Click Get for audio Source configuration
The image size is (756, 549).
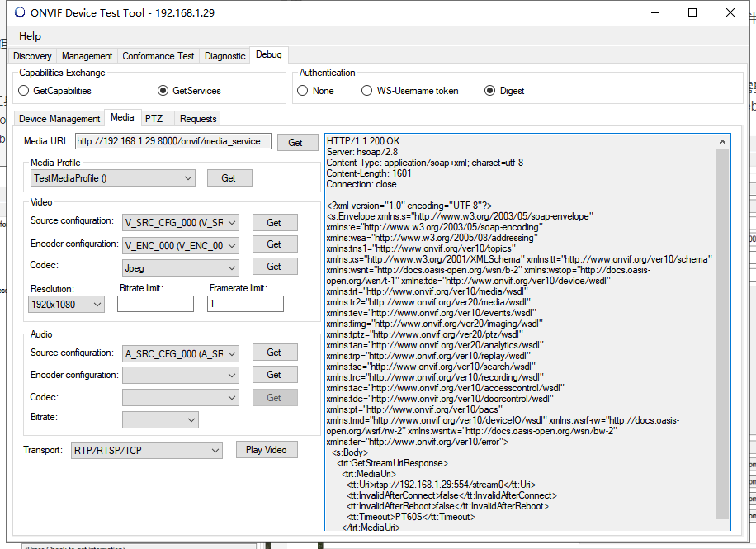click(274, 353)
